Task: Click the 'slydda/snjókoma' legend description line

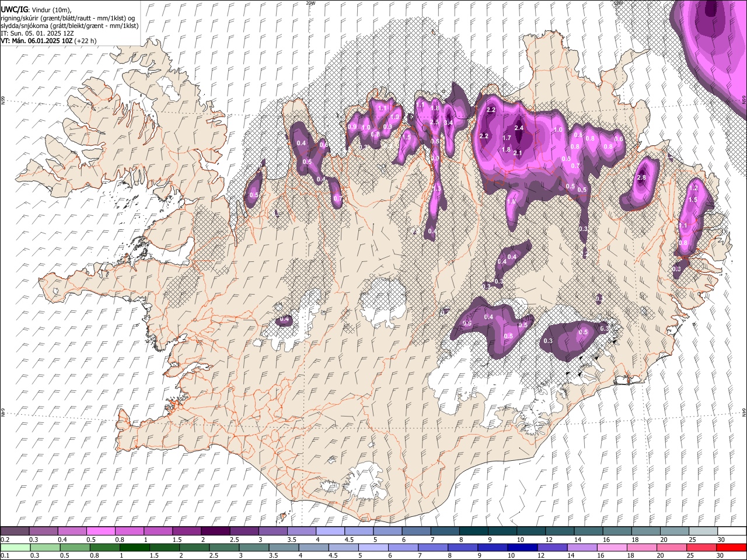Action: 69,26
